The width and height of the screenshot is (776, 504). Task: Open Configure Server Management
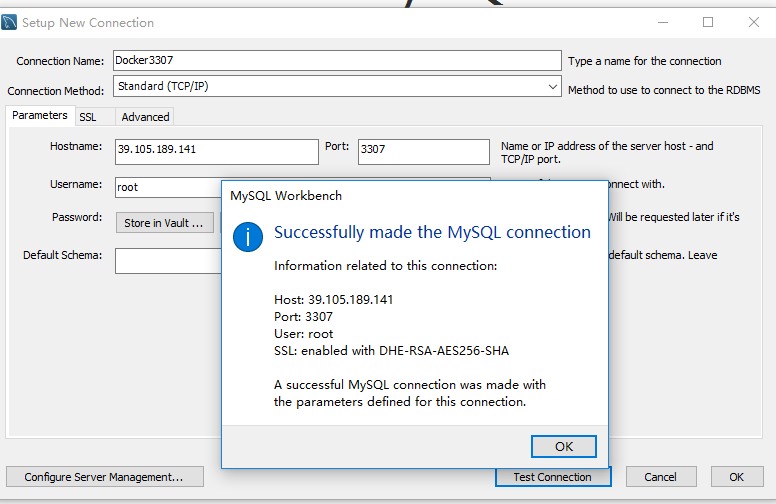coord(104,477)
